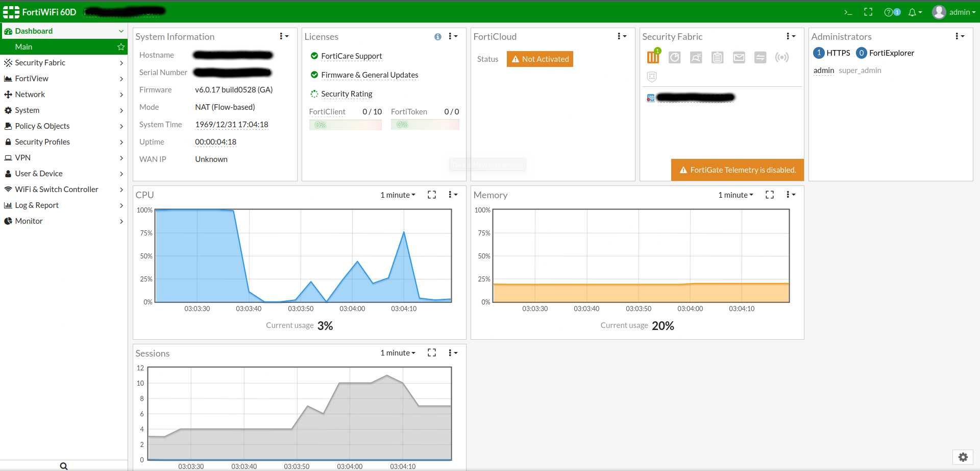Open Memory widget options menu
Image resolution: width=980 pixels, height=471 pixels.
tap(791, 195)
